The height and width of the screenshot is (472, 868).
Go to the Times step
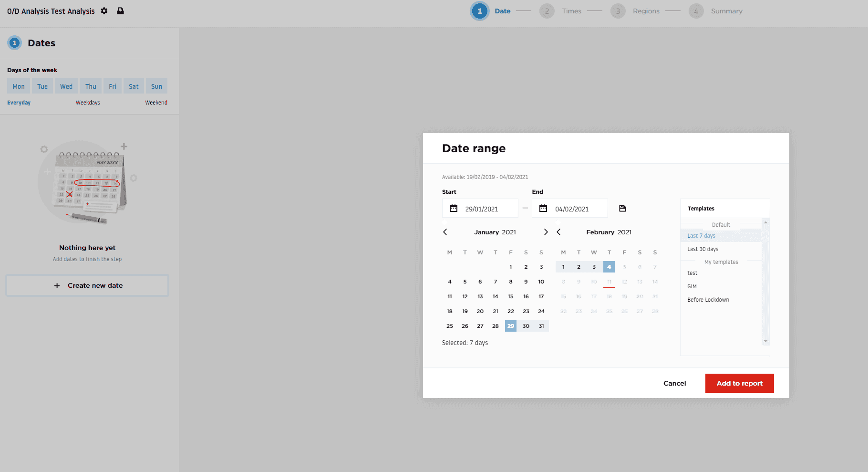click(571, 11)
